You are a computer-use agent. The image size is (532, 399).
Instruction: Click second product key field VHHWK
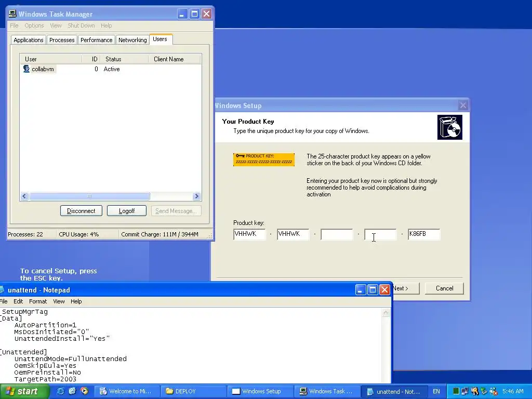[x=293, y=234]
